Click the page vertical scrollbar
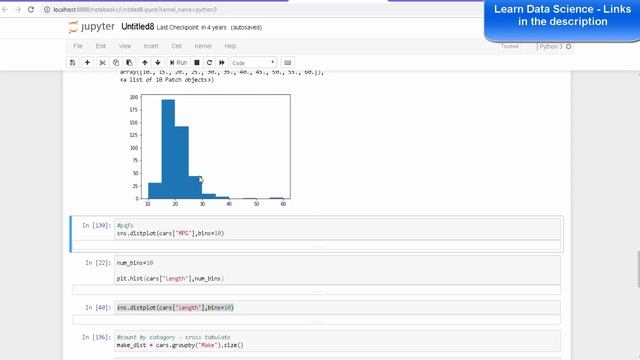Viewport: 640px width, 360px height. click(x=638, y=269)
